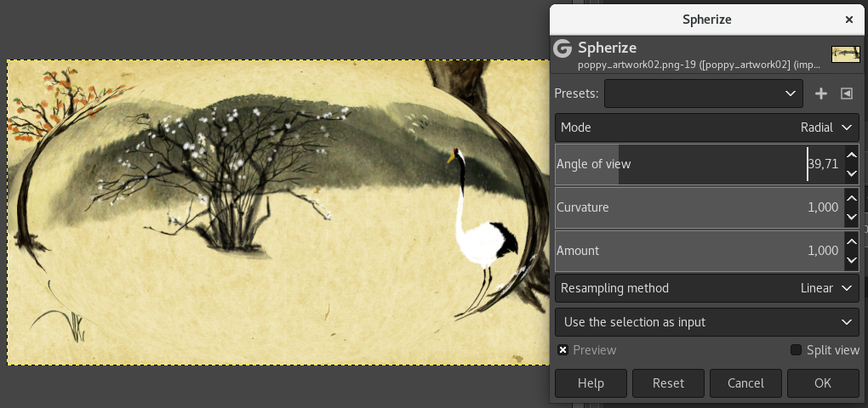Viewport: 868px width, 408px height.
Task: Open the Mode dropdown showing Radial
Action: point(707,127)
